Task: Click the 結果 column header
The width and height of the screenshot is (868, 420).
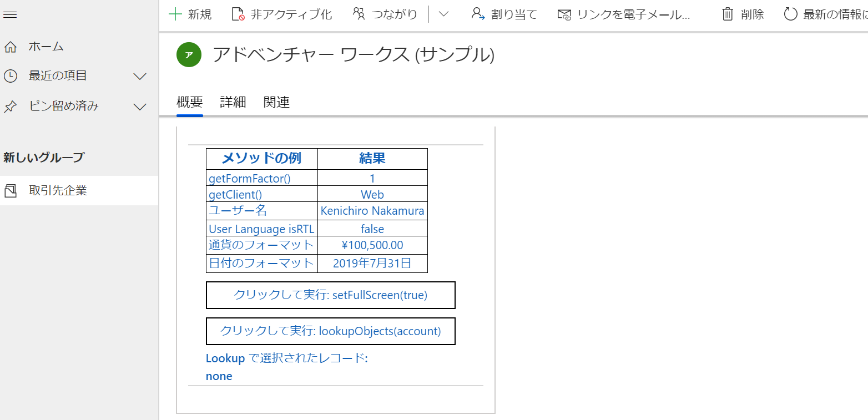Action: (x=372, y=159)
